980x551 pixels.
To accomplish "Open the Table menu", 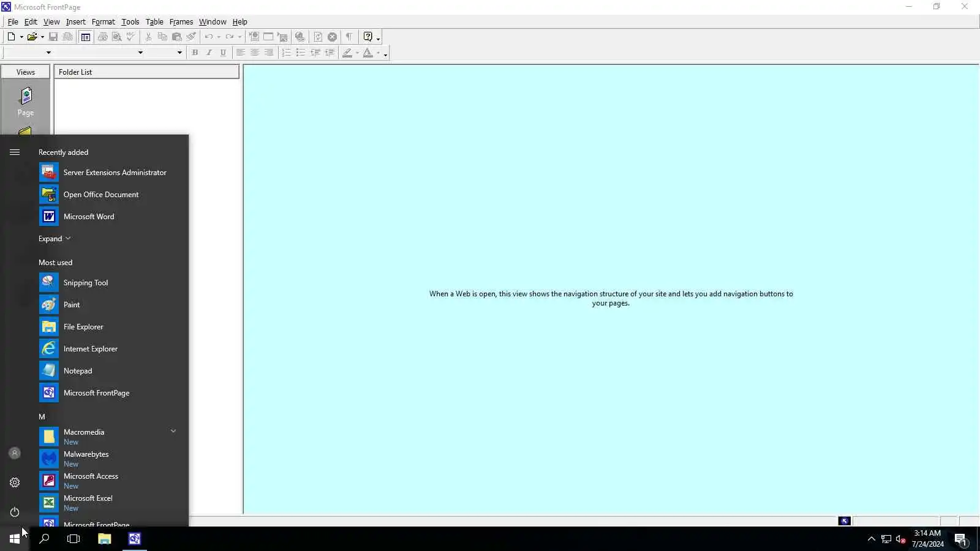I will (154, 21).
